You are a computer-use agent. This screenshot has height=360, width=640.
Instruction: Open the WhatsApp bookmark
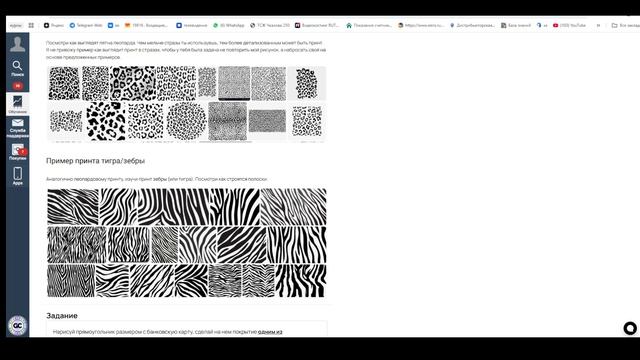point(229,25)
